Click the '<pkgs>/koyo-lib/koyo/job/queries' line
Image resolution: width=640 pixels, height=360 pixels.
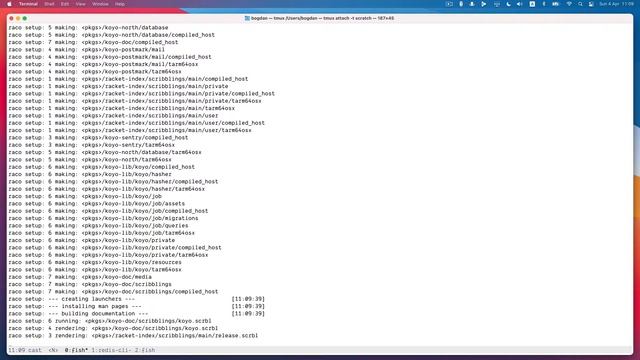point(98,226)
